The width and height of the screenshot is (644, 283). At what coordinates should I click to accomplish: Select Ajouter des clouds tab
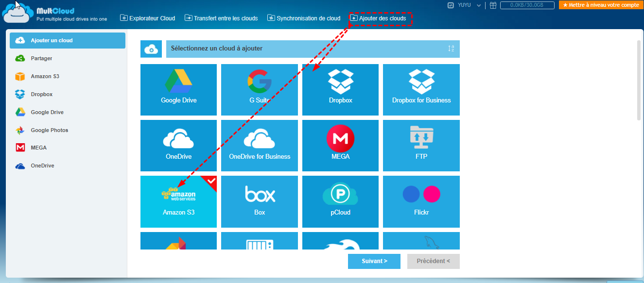[x=378, y=18]
